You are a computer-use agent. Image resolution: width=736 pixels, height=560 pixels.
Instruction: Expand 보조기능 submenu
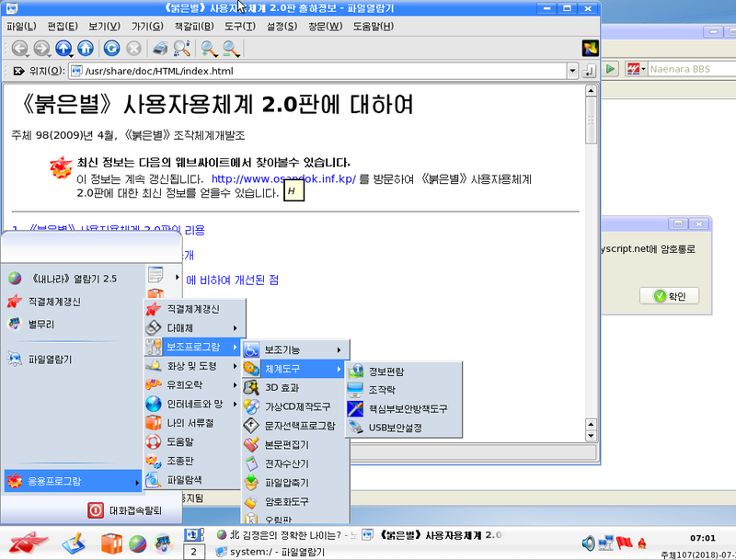(x=295, y=349)
